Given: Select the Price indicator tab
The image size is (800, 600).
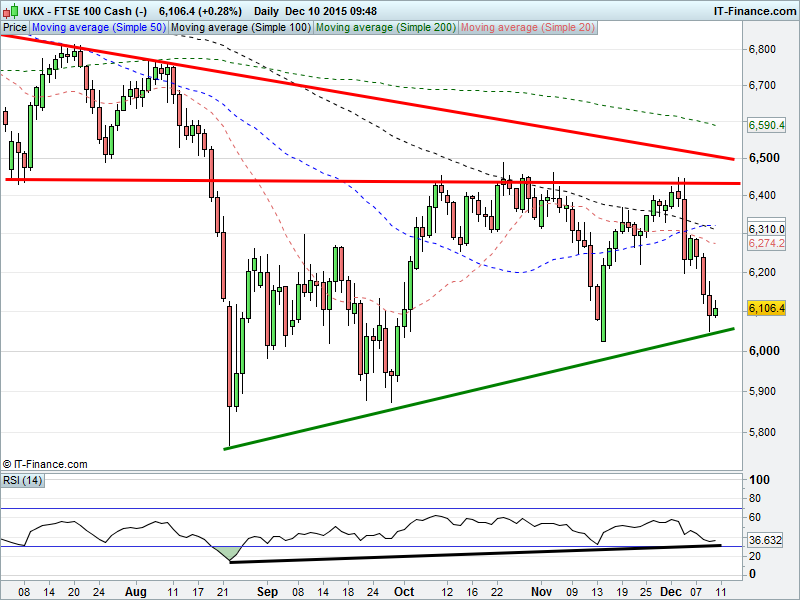Looking at the screenshot, I should click(14, 28).
